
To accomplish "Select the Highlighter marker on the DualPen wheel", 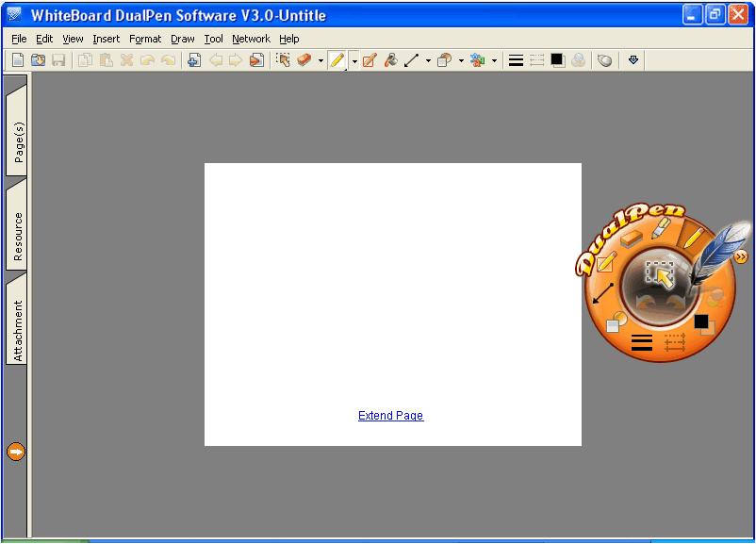I will point(661,227).
